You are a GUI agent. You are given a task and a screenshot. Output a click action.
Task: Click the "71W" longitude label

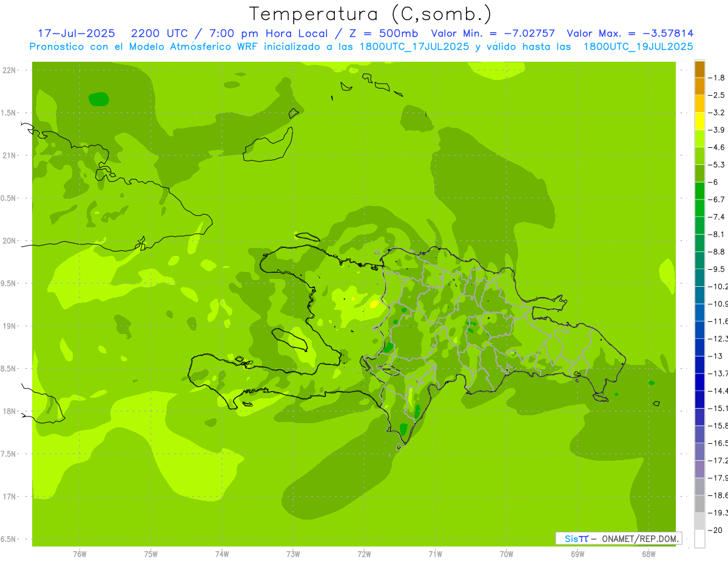coord(435,554)
